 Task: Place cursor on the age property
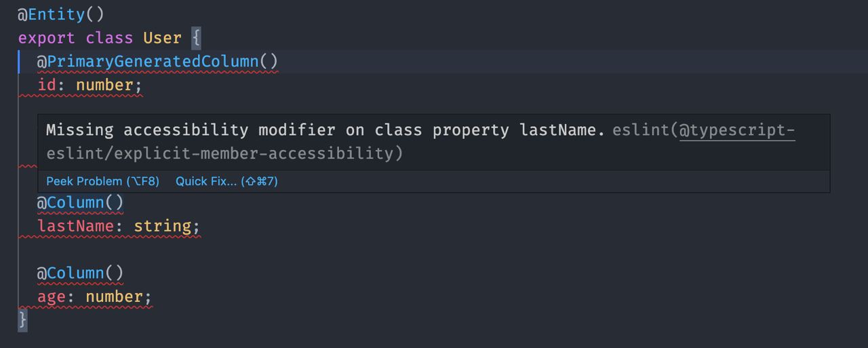52,297
